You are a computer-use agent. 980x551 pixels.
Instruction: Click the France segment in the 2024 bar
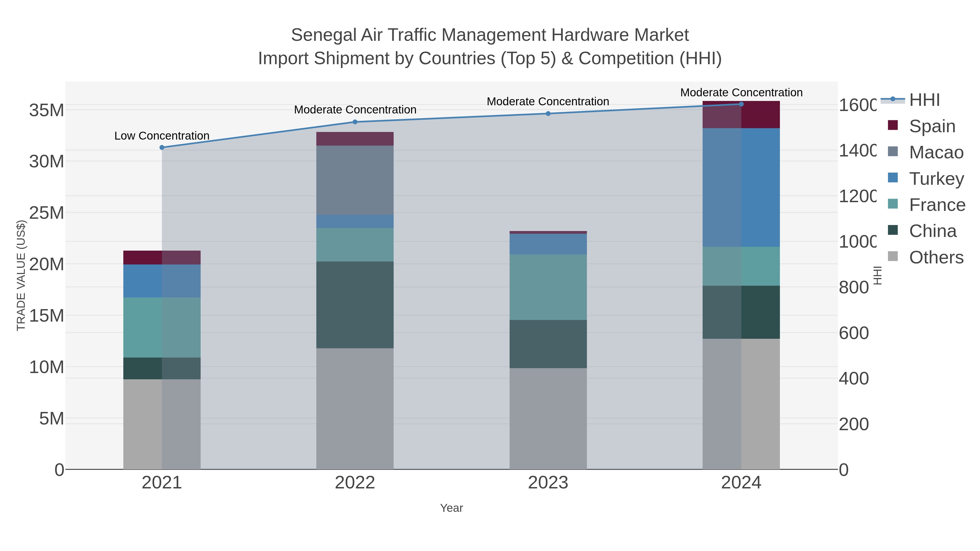(741, 266)
